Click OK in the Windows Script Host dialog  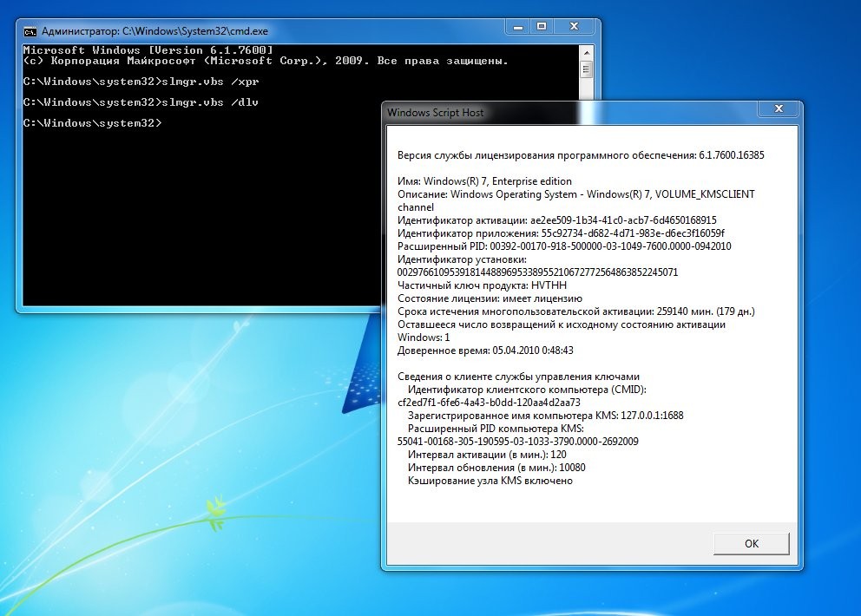(x=751, y=543)
